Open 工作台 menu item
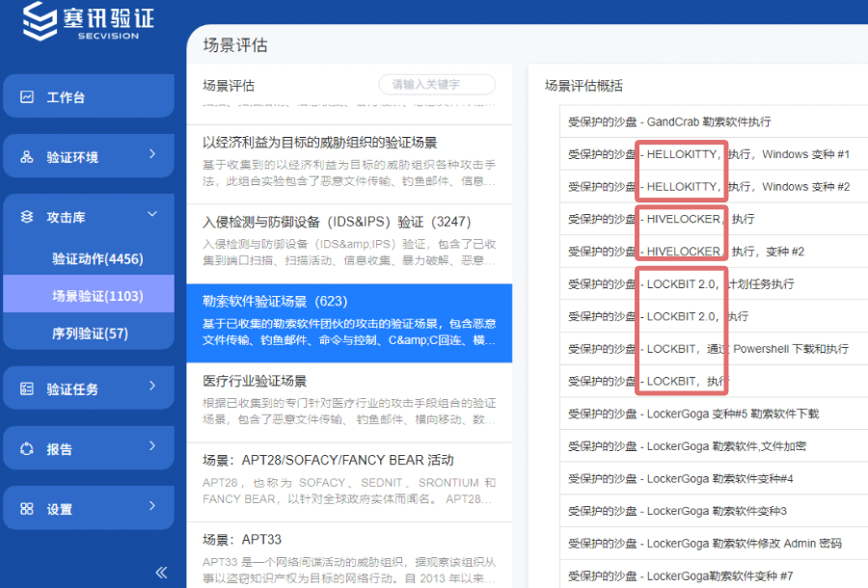The image size is (868, 588). pyautogui.click(x=89, y=96)
